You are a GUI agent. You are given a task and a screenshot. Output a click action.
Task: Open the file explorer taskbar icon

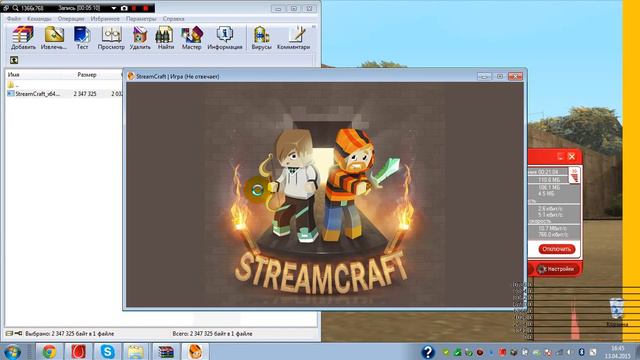pos(136,351)
